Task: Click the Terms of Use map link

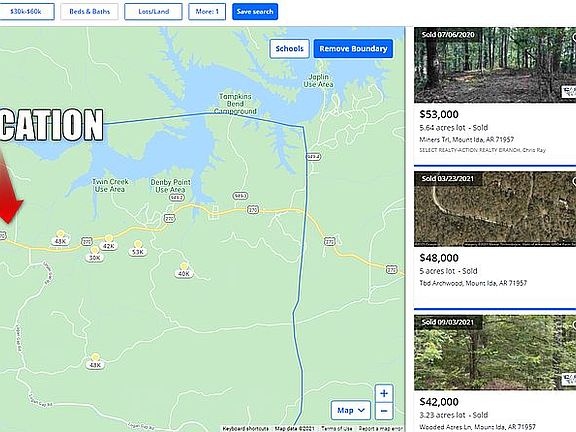Action: 336,428
